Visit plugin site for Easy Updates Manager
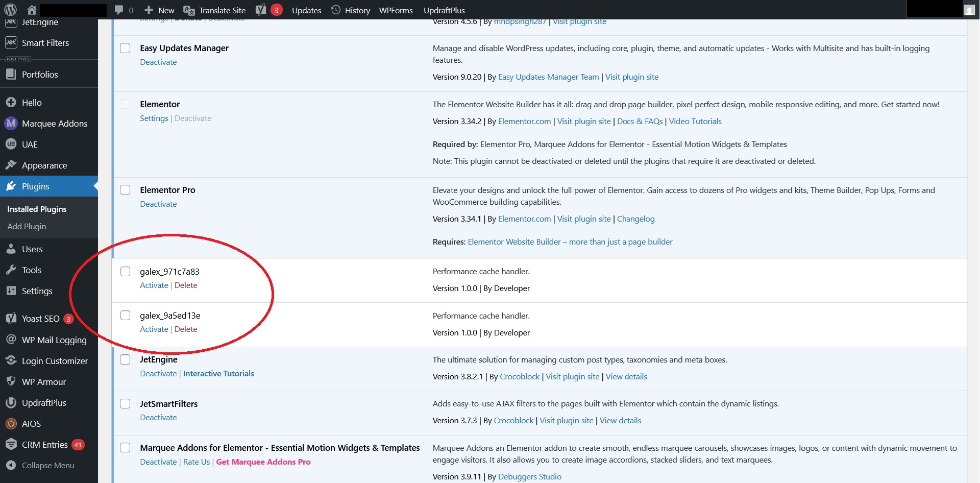The height and width of the screenshot is (483, 980). point(632,77)
